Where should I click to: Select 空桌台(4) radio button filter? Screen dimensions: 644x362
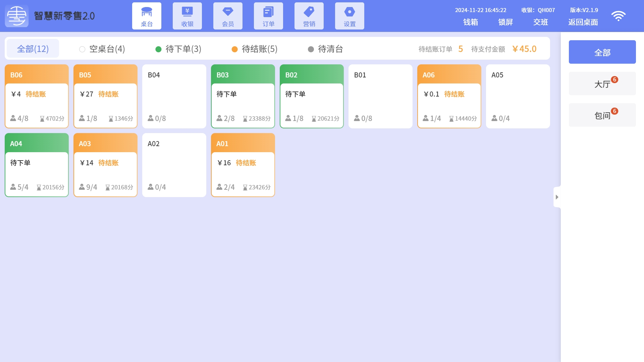[82, 49]
